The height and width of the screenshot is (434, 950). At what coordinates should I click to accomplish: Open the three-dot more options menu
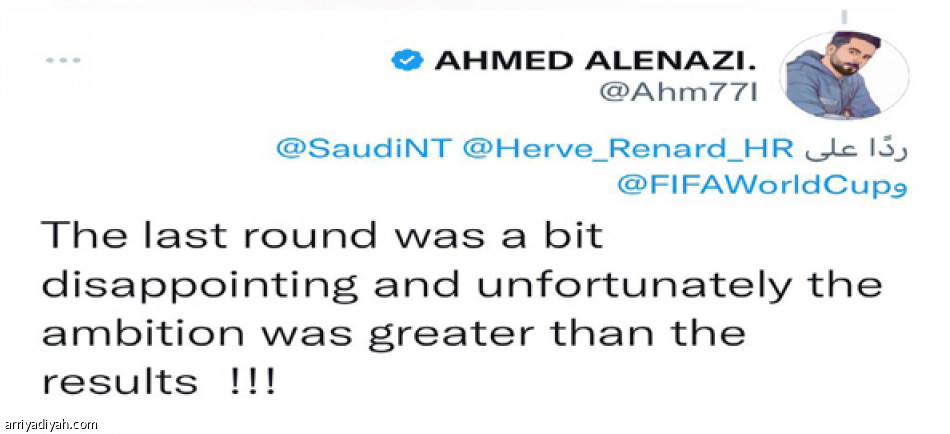(x=62, y=60)
